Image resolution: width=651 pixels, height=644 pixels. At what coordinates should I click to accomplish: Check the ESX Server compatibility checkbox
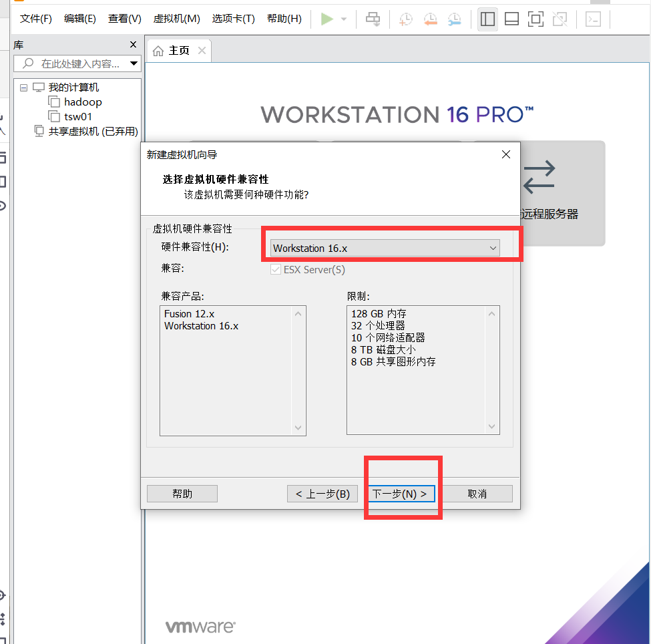click(276, 269)
